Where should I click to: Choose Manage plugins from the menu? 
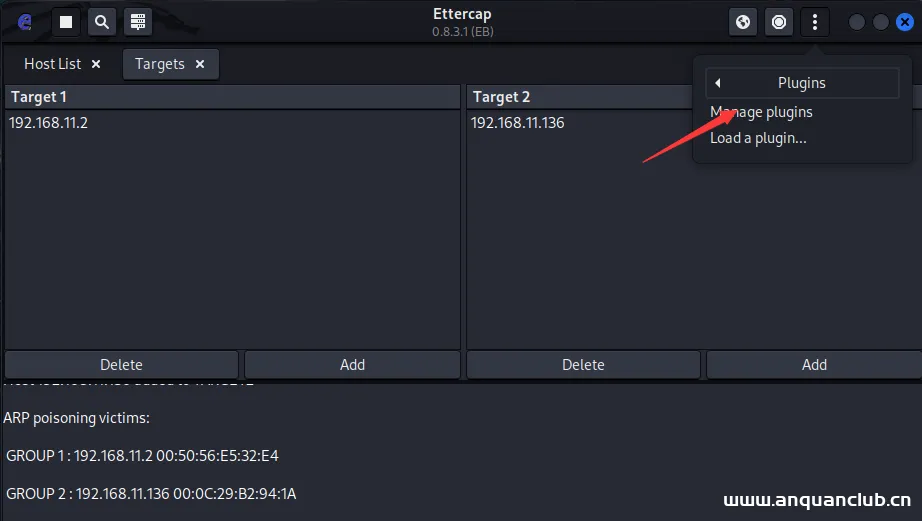[x=761, y=112]
